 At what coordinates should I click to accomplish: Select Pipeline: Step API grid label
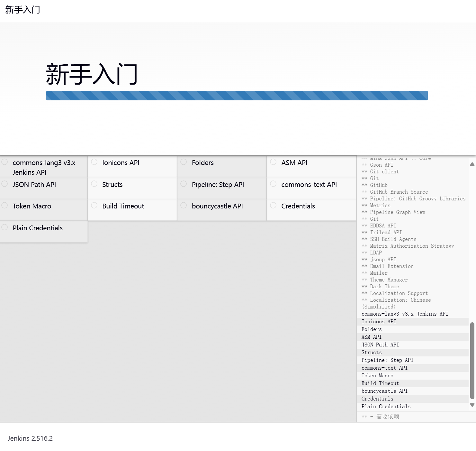(x=218, y=185)
